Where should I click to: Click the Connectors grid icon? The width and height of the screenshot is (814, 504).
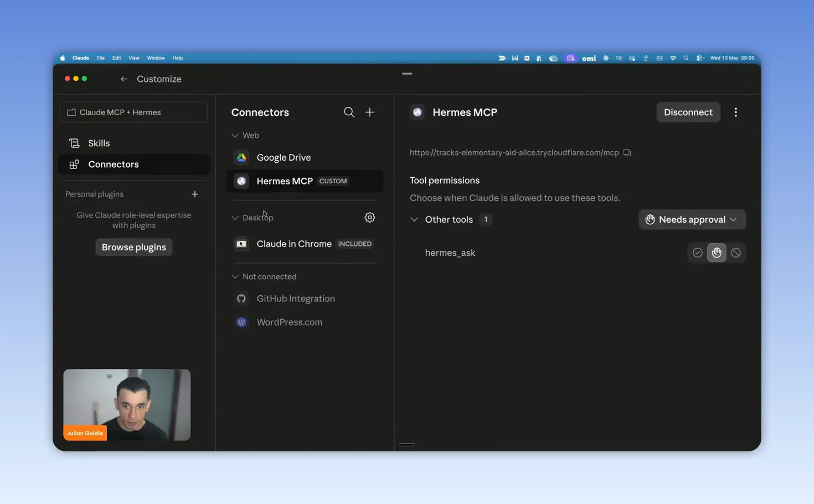click(x=74, y=164)
